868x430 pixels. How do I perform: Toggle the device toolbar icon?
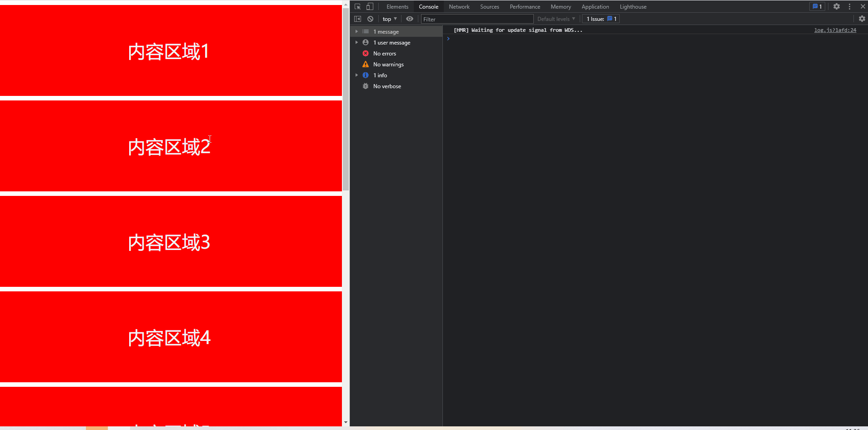point(370,6)
